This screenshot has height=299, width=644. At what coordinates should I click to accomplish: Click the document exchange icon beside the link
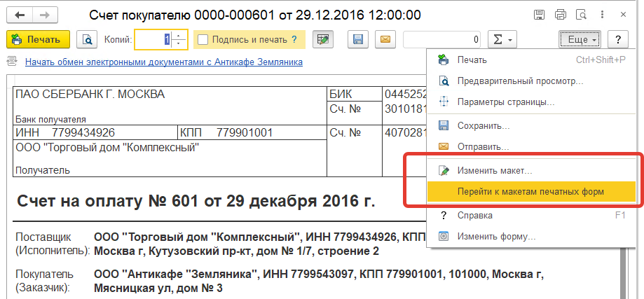(x=13, y=62)
